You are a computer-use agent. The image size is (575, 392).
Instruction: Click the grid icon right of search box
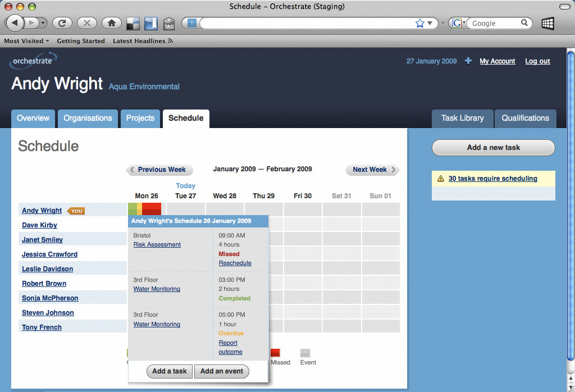coord(547,23)
